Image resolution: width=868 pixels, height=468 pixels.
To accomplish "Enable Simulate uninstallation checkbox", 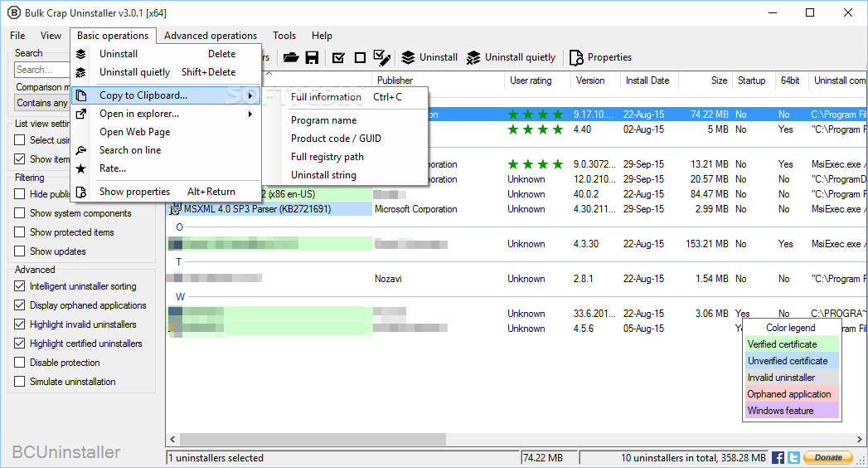I will (19, 382).
